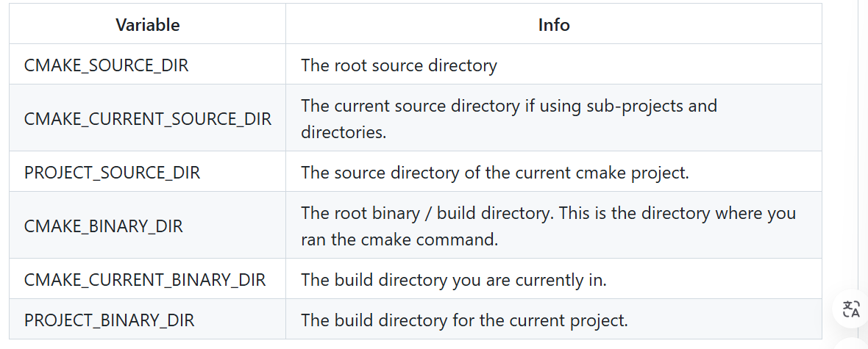Click the PROJECT_SOURCE_DIR variable cell
This screenshot has height=349, width=868.
[x=147, y=172]
